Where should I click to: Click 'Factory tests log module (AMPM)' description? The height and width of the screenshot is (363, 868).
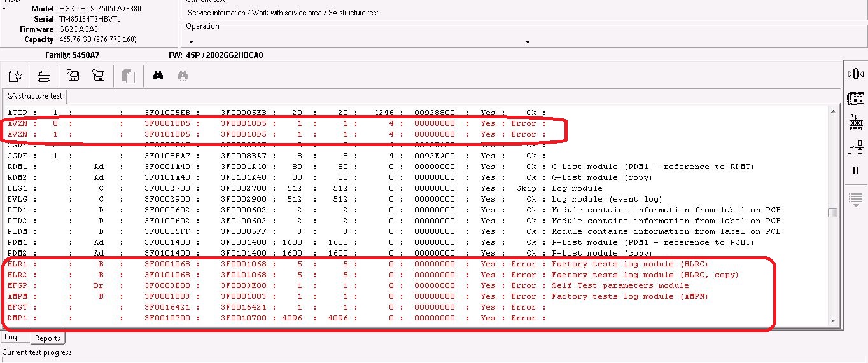(x=630, y=296)
